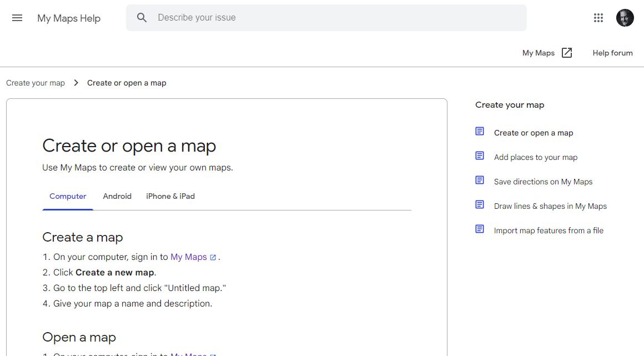Click the article icon beside Add places
Screen dimensions: 644x356
pyautogui.click(x=480, y=156)
